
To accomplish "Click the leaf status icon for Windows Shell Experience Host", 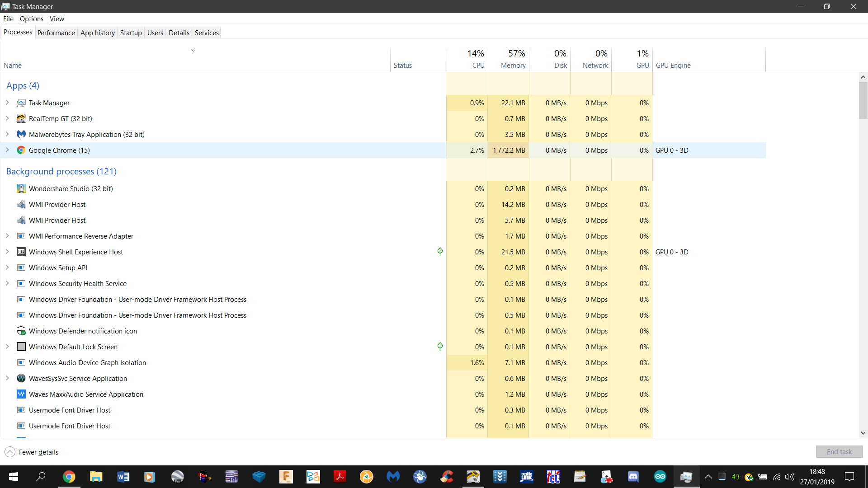I will (440, 252).
